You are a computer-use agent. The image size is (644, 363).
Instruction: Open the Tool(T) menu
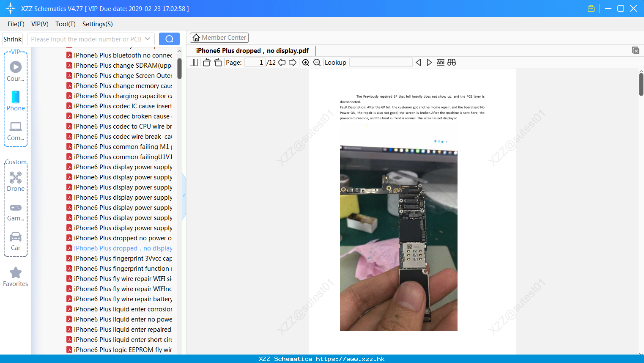(66, 24)
